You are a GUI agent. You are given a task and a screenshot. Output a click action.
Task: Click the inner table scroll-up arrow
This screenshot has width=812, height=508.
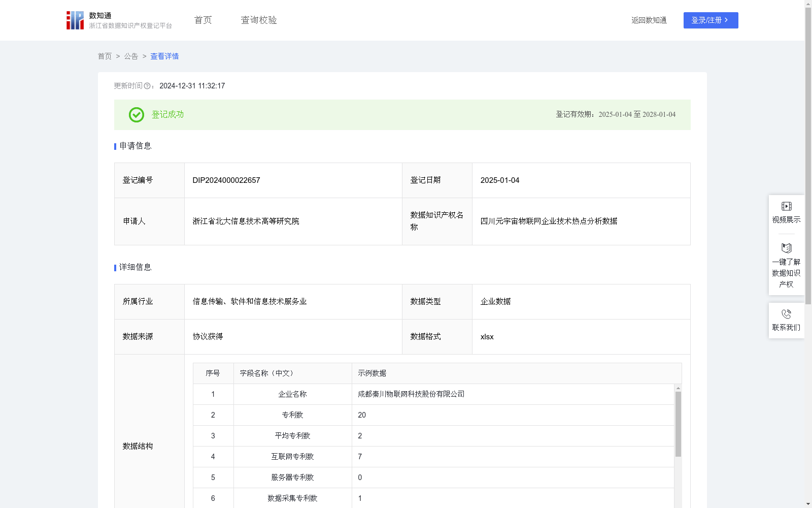(x=678, y=388)
